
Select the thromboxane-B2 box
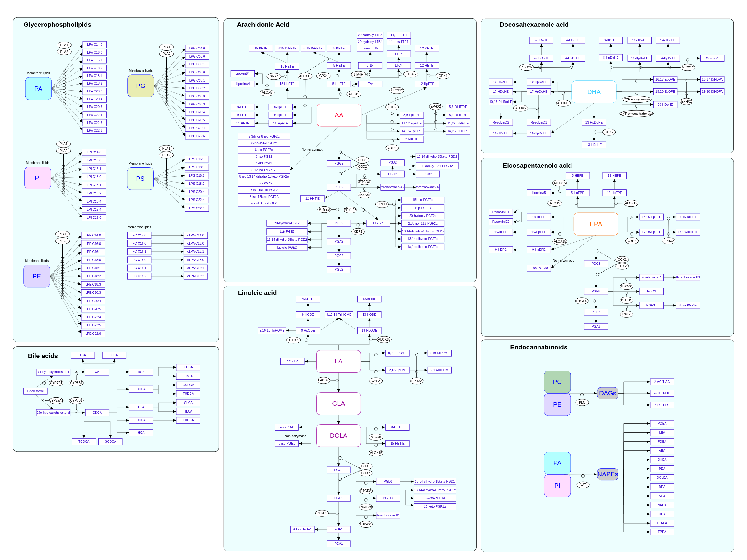pos(428,187)
